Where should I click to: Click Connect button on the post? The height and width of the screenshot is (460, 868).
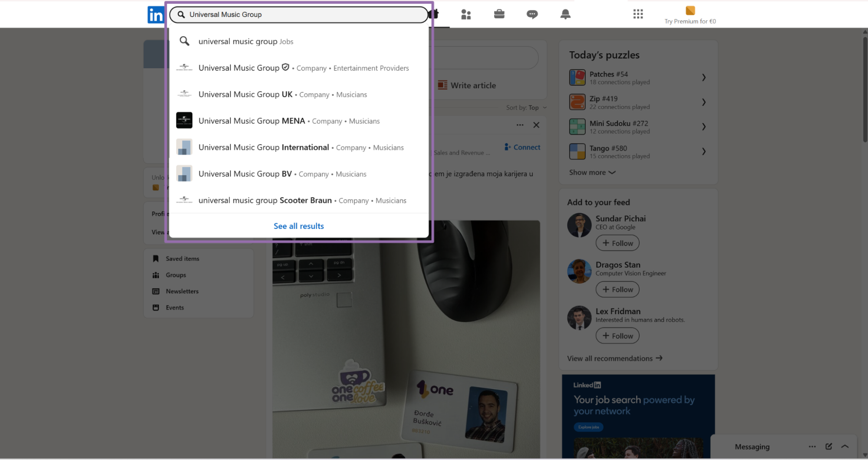click(522, 147)
